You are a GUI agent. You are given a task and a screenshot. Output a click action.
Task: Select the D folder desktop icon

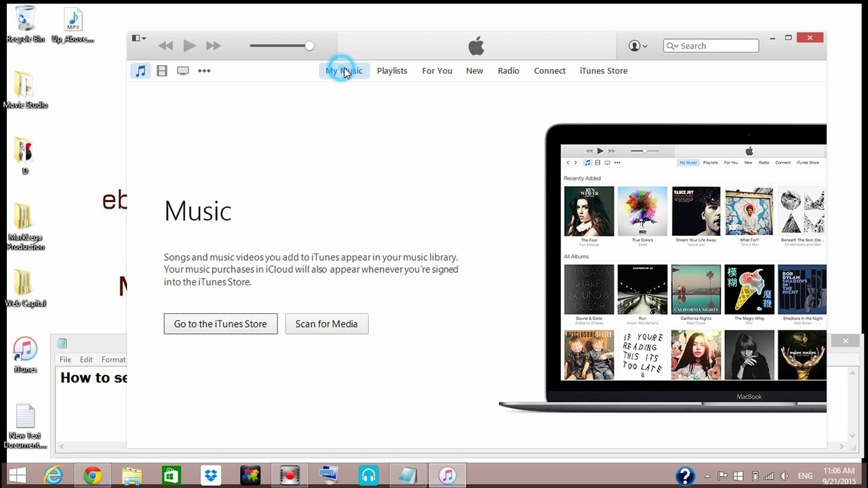(x=24, y=156)
